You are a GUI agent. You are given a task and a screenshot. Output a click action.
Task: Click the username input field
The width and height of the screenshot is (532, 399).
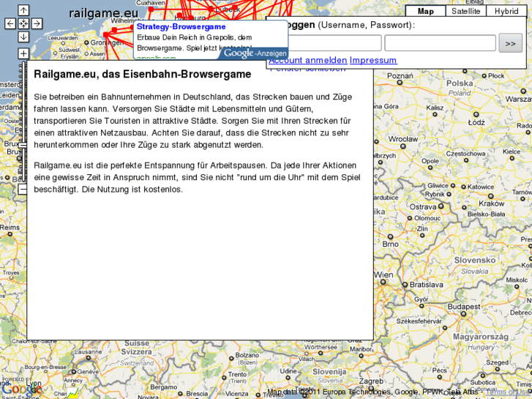coord(334,43)
